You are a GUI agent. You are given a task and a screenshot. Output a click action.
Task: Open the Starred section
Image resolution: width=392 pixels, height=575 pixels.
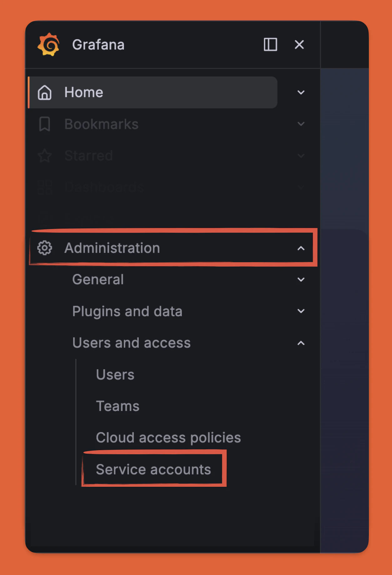coord(88,155)
